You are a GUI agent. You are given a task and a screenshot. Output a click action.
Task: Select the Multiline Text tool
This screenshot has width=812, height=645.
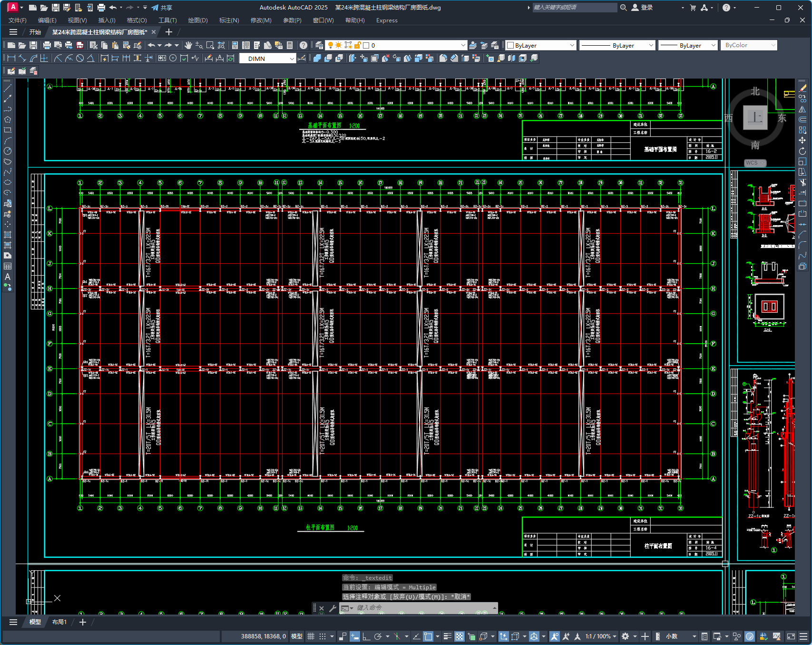coord(8,277)
